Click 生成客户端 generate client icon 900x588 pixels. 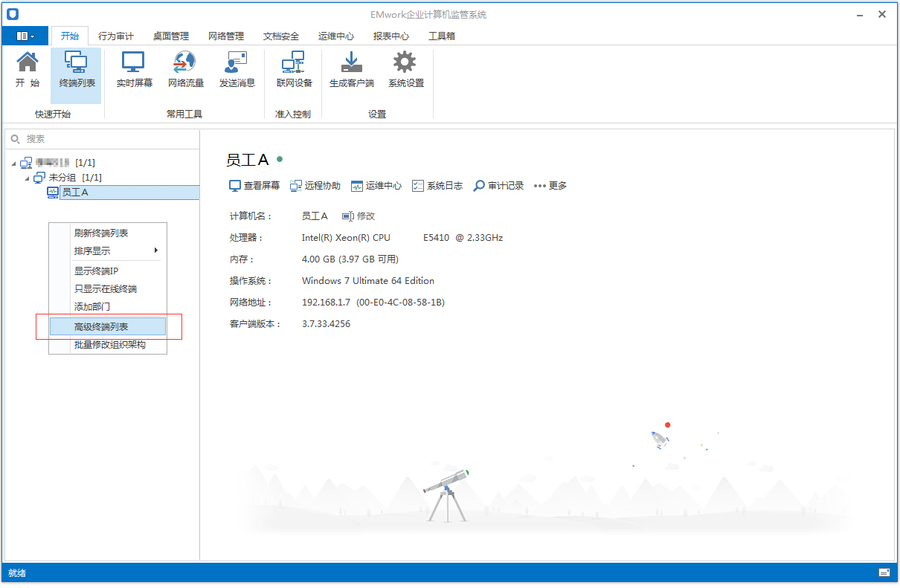(351, 71)
